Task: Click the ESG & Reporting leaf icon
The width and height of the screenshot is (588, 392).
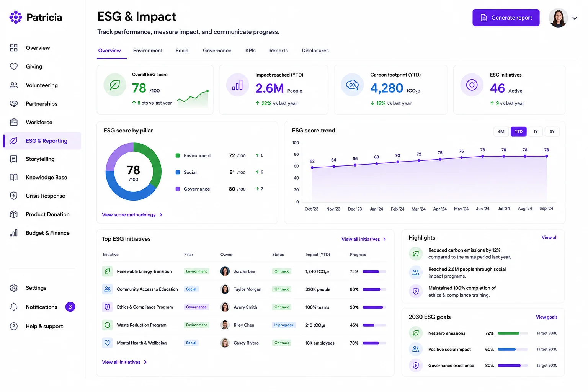Action: tap(14, 141)
